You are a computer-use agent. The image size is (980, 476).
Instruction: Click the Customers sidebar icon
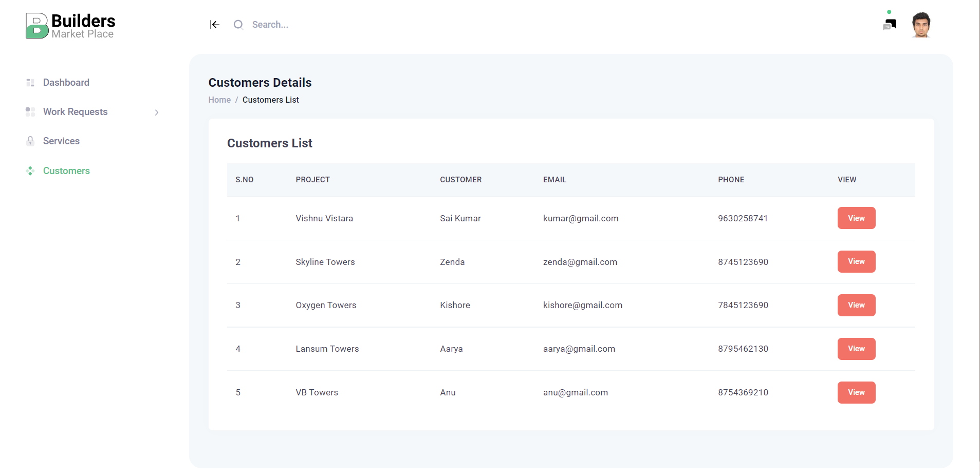pos(30,171)
